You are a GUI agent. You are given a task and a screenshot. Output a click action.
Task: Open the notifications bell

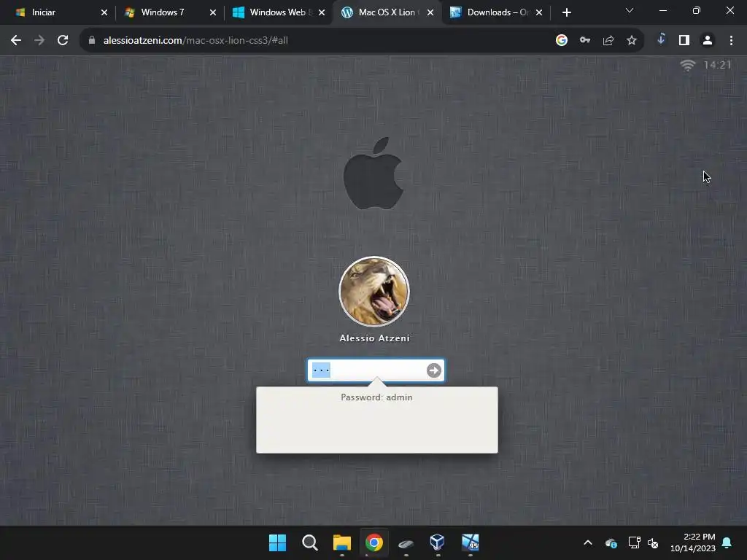pos(727,542)
